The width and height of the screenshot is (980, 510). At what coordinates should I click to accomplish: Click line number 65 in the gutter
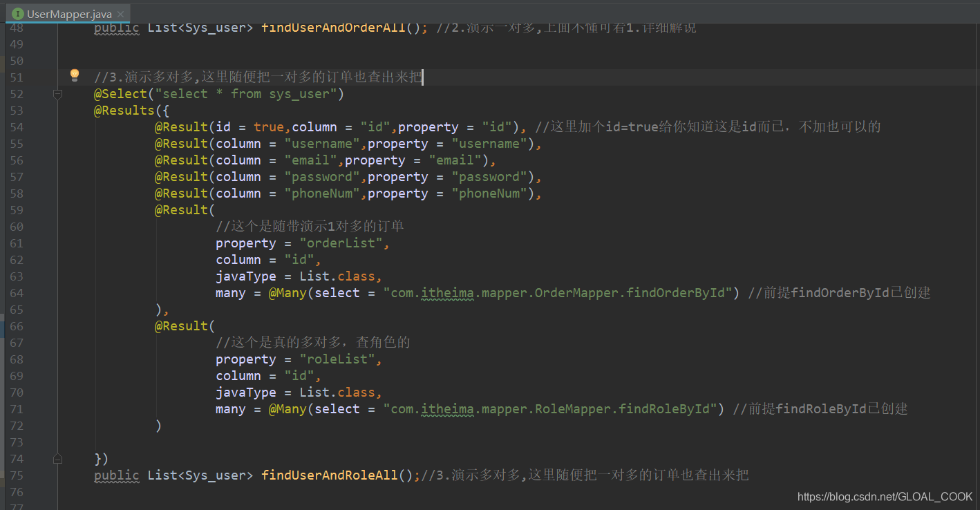tap(16, 310)
